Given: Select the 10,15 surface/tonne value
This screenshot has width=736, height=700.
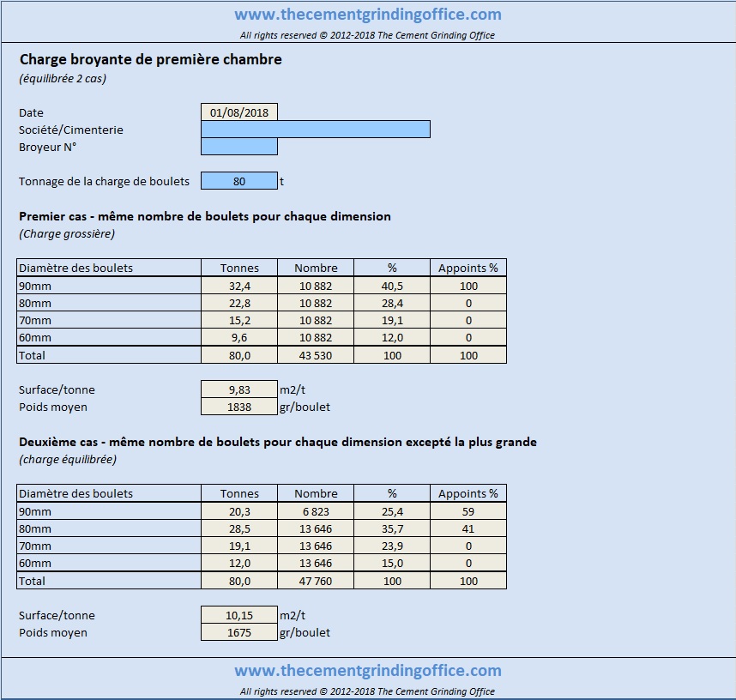Looking at the screenshot, I should [239, 615].
